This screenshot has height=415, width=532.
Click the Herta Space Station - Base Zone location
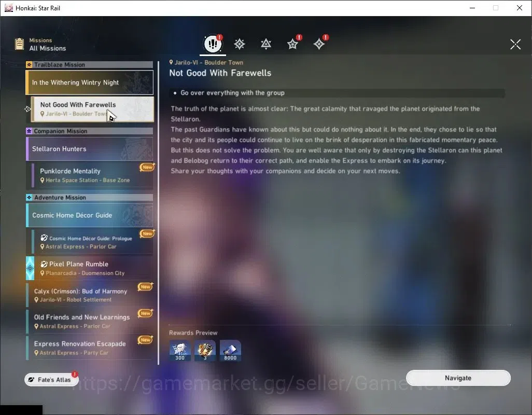88,180
